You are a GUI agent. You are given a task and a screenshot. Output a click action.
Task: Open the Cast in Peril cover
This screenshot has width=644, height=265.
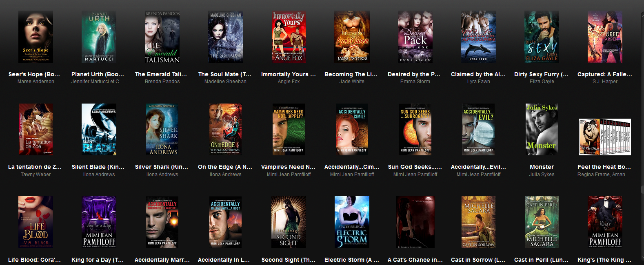[x=542, y=222]
